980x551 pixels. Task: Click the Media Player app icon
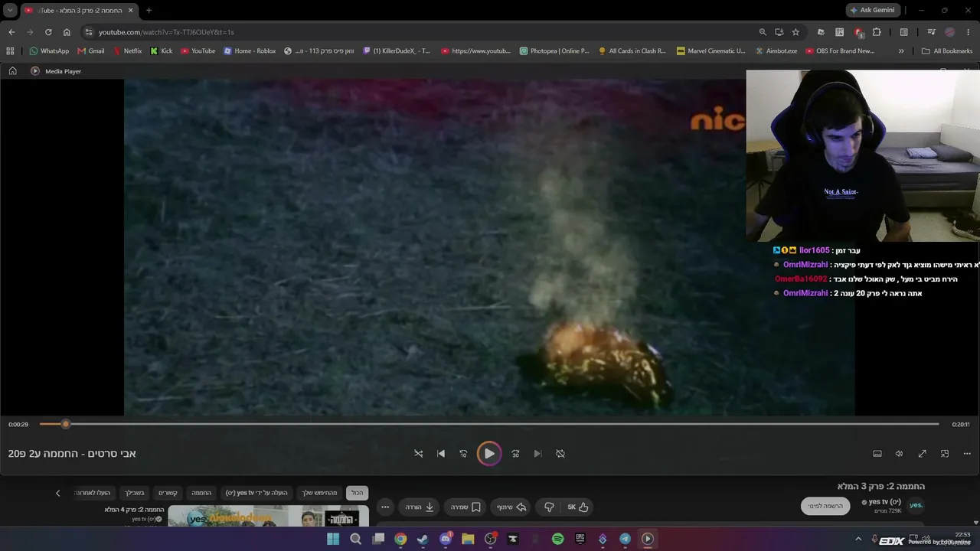(x=35, y=71)
